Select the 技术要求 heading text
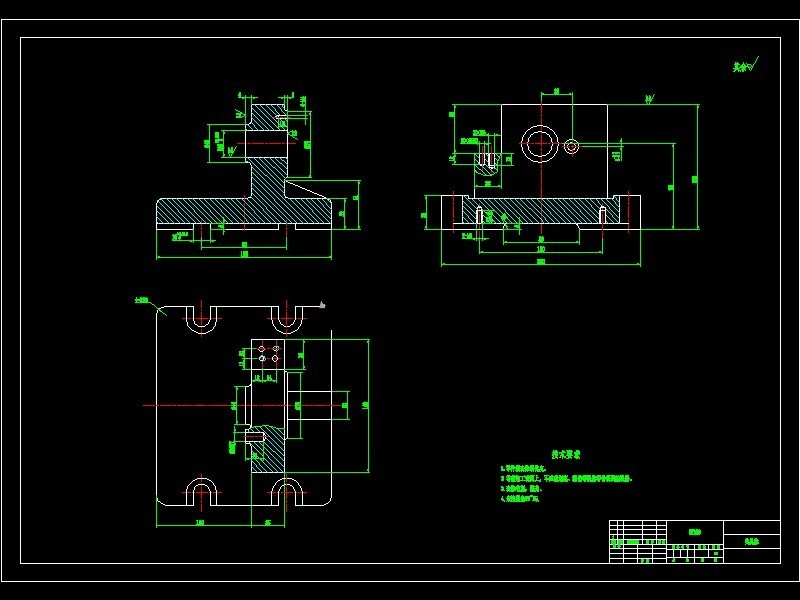 coord(566,454)
